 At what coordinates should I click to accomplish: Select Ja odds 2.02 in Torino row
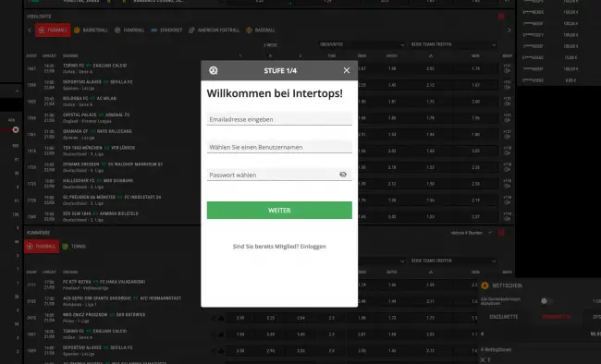[431, 69]
